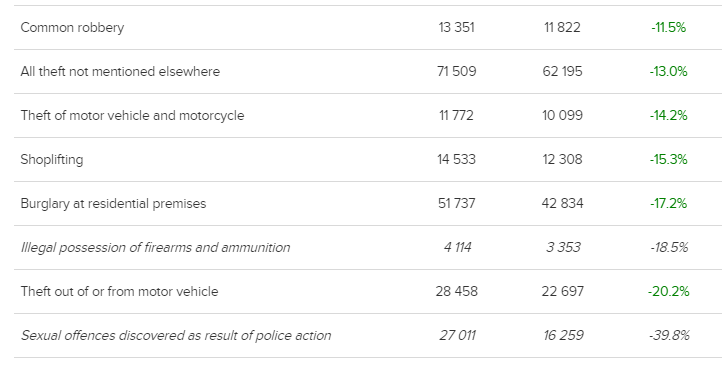
Task: Click the italic -18.5% value
Action: pos(669,248)
